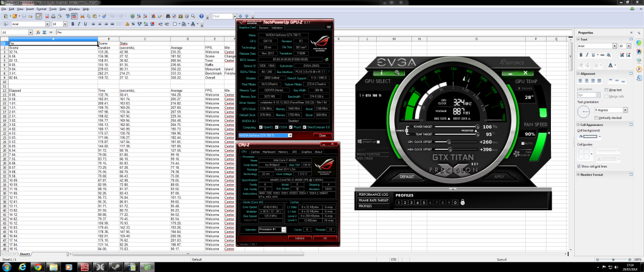
Task: Switch to Memory tab in CPU-Z
Action: click(284, 152)
